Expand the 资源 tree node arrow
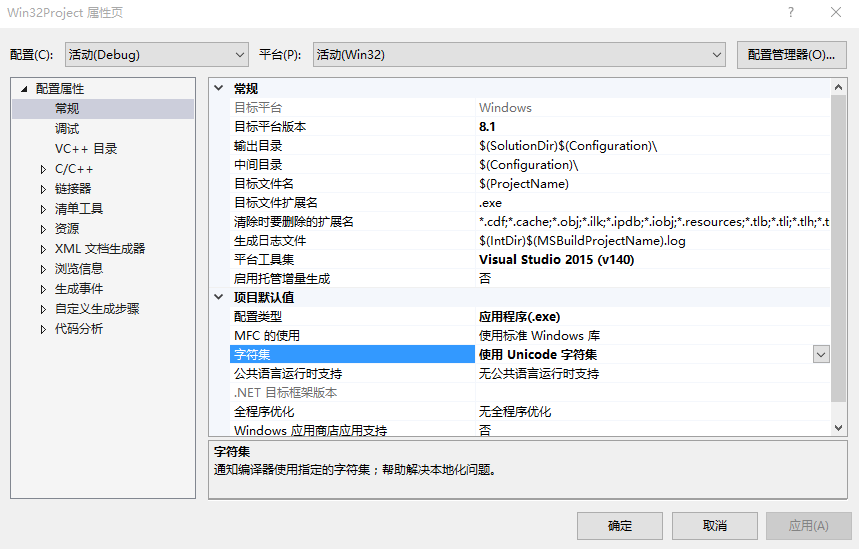Image resolution: width=859 pixels, height=549 pixels. 43,229
